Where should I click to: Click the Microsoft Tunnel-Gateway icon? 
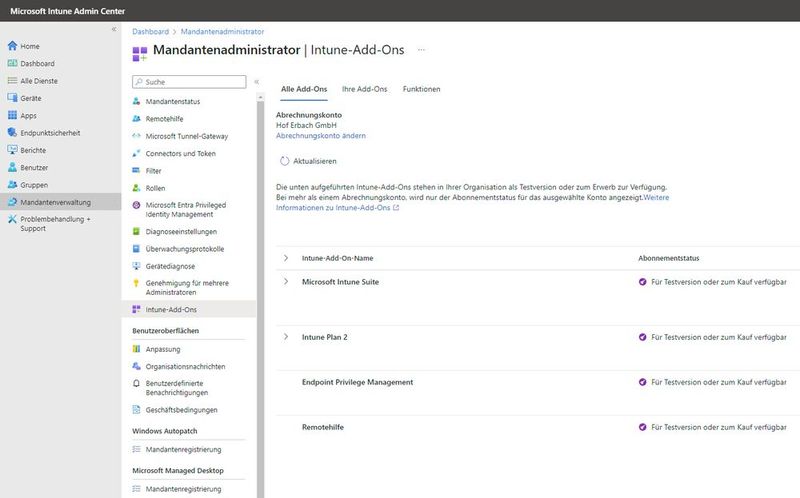[136, 136]
